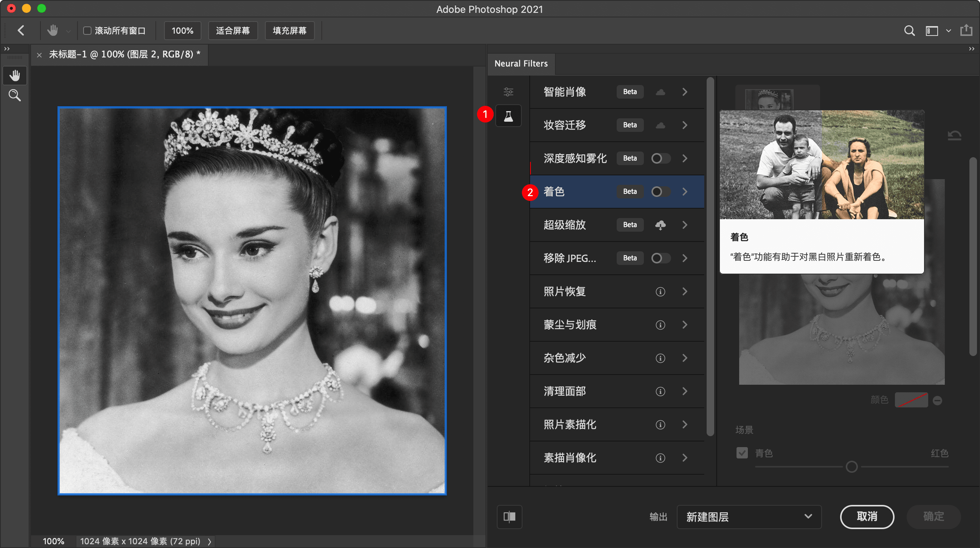The height and width of the screenshot is (548, 980).
Task: Select the Neural Filters tab
Action: tap(521, 63)
